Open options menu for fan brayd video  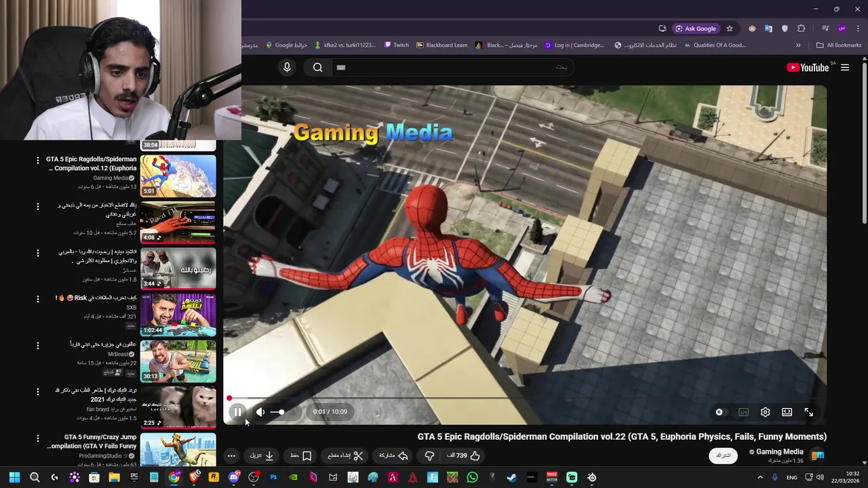pyautogui.click(x=38, y=392)
